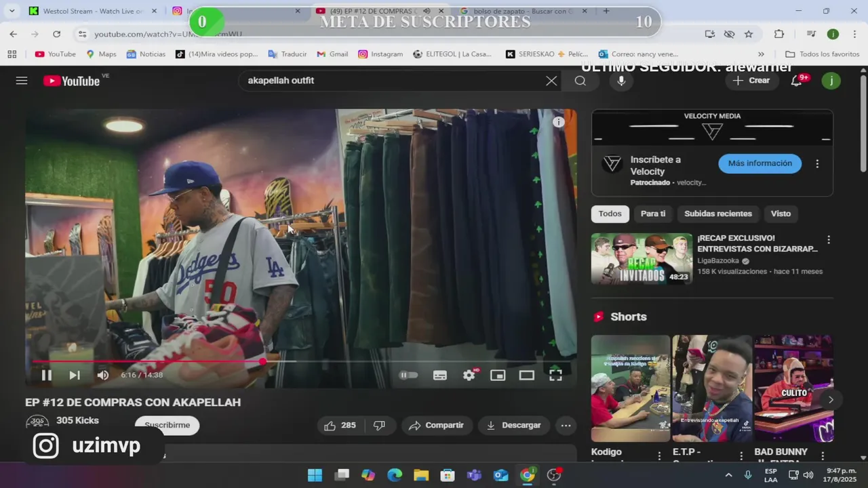The width and height of the screenshot is (868, 488).
Task: Subscribe with the Suscribirme button
Action: (167, 425)
